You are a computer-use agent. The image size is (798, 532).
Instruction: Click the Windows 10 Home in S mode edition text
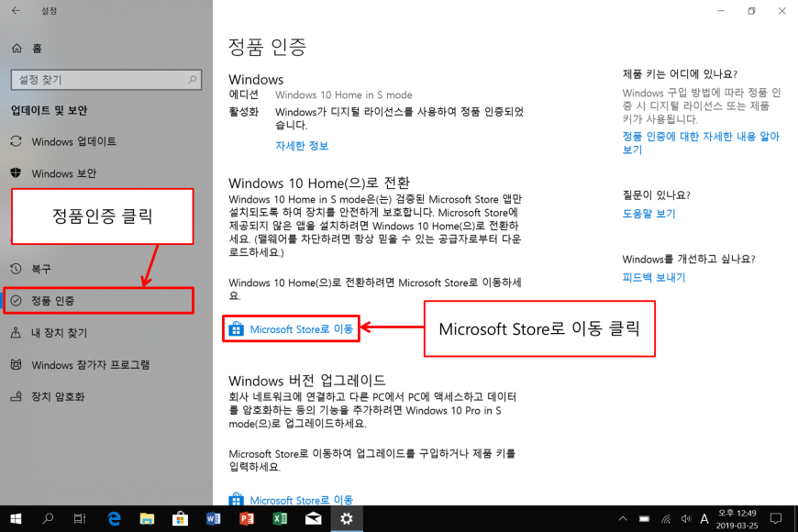344,95
